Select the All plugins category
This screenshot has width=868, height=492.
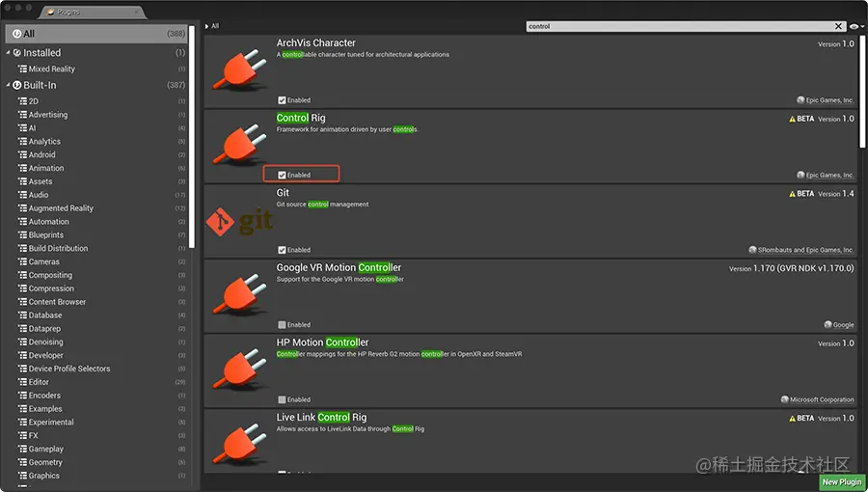(x=96, y=34)
